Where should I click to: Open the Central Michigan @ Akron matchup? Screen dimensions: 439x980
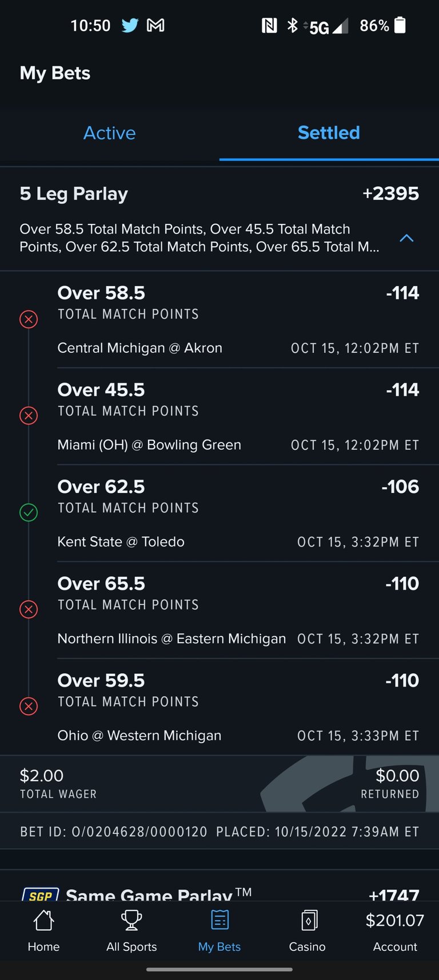tap(140, 348)
